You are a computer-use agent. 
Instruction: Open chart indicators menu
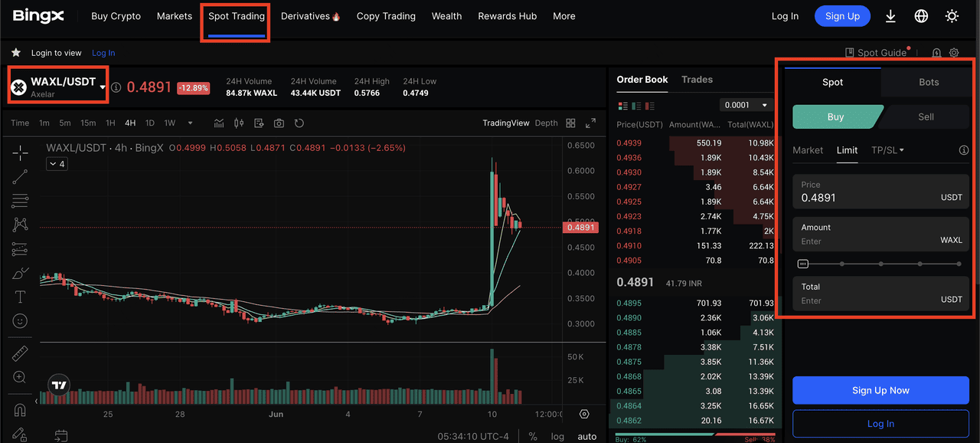tap(219, 123)
